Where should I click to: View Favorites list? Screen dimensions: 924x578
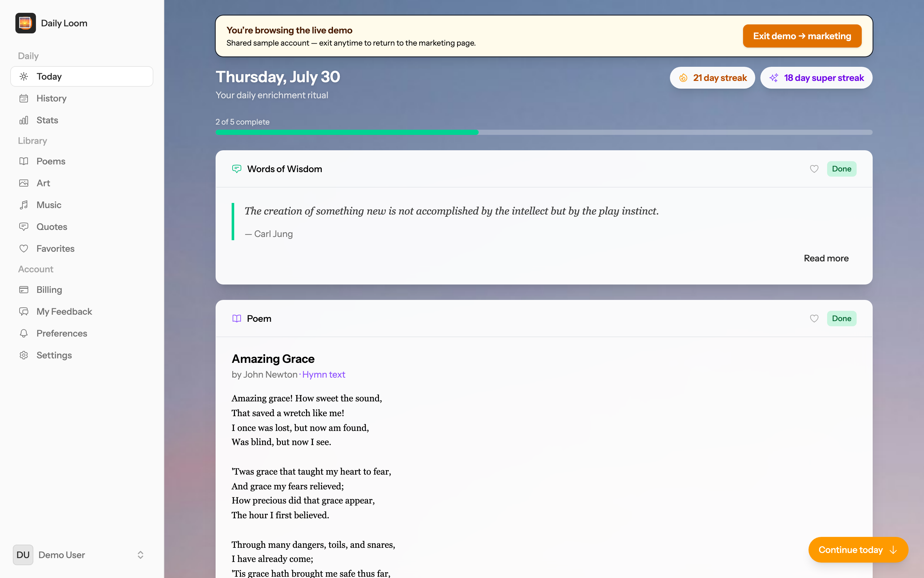[x=82, y=249]
